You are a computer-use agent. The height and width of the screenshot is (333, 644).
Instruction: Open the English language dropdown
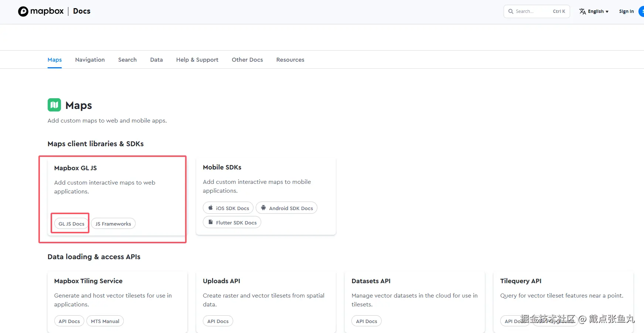click(594, 11)
